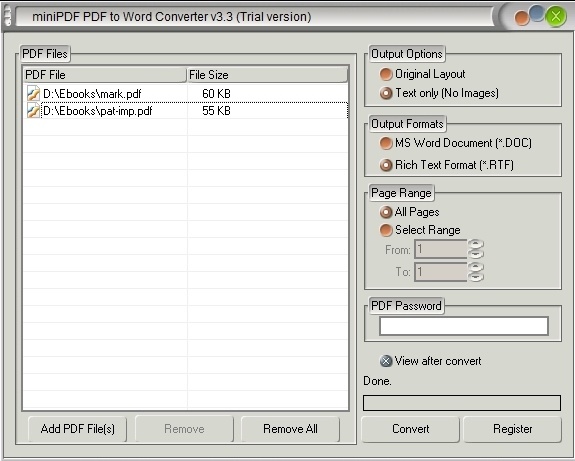
Task: Start conversion with Convert button
Action: click(410, 429)
